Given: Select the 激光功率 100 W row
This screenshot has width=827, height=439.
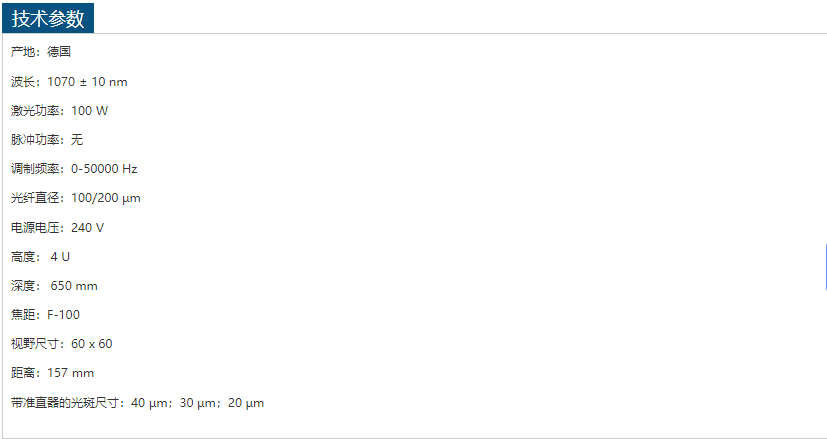Looking at the screenshot, I should click(59, 111).
